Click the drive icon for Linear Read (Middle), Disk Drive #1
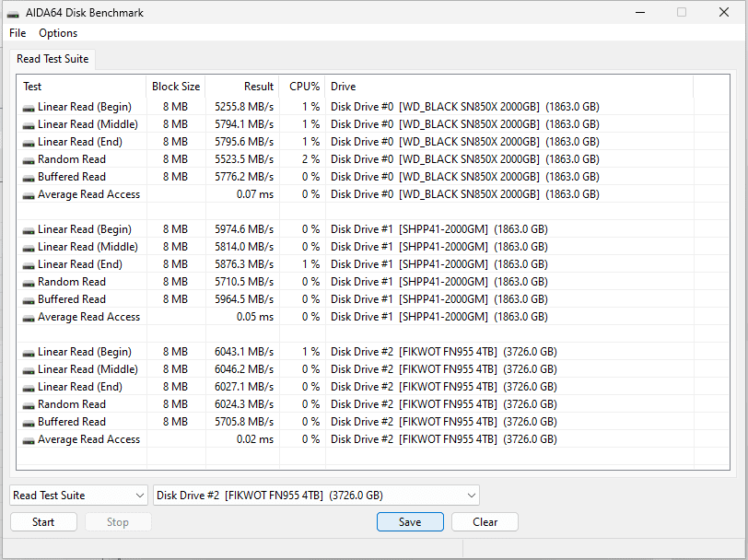748x560 pixels. click(x=29, y=248)
